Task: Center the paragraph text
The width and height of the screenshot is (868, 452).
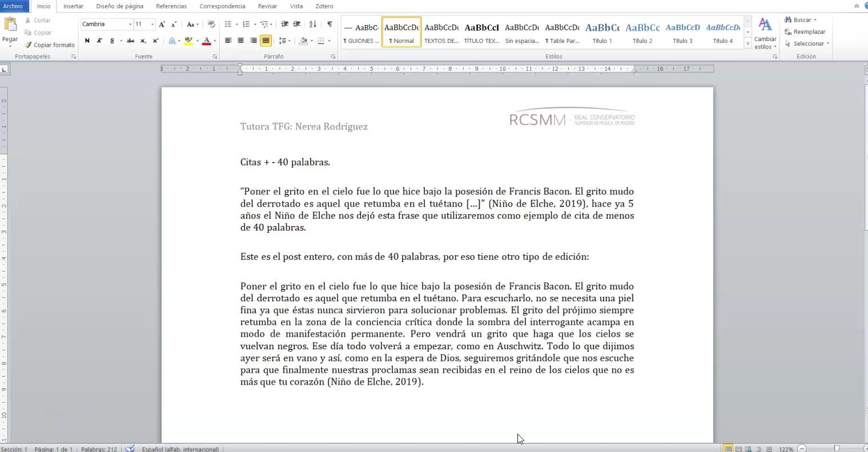Action: 241,41
